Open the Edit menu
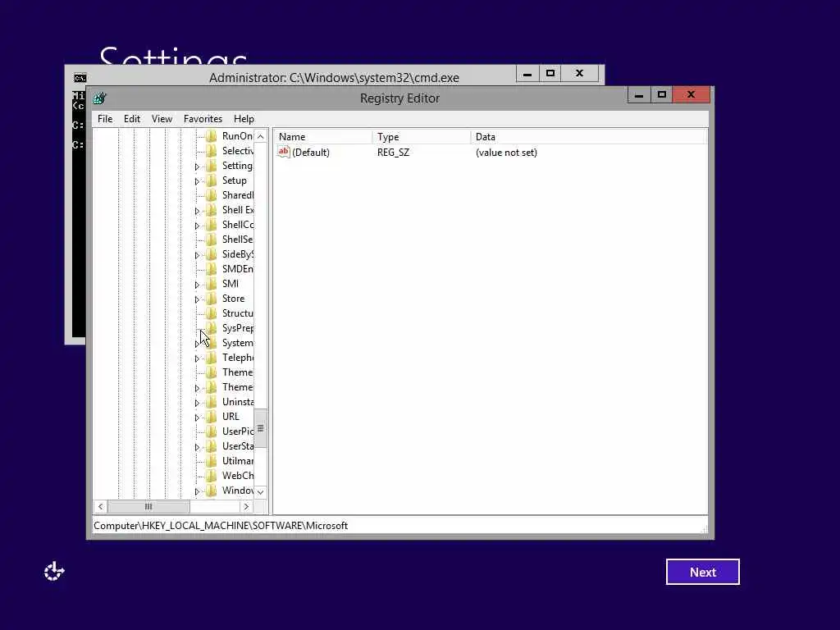Image resolution: width=840 pixels, height=630 pixels. coord(132,119)
